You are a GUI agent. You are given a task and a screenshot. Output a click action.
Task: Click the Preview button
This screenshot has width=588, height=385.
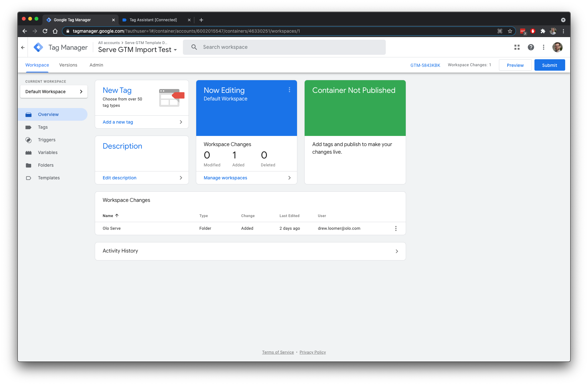(x=515, y=65)
